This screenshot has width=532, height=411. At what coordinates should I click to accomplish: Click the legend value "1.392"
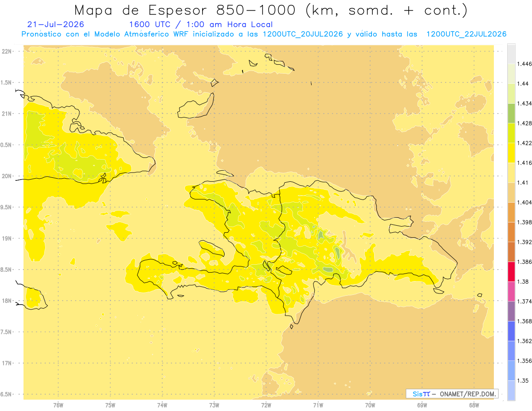point(524,242)
